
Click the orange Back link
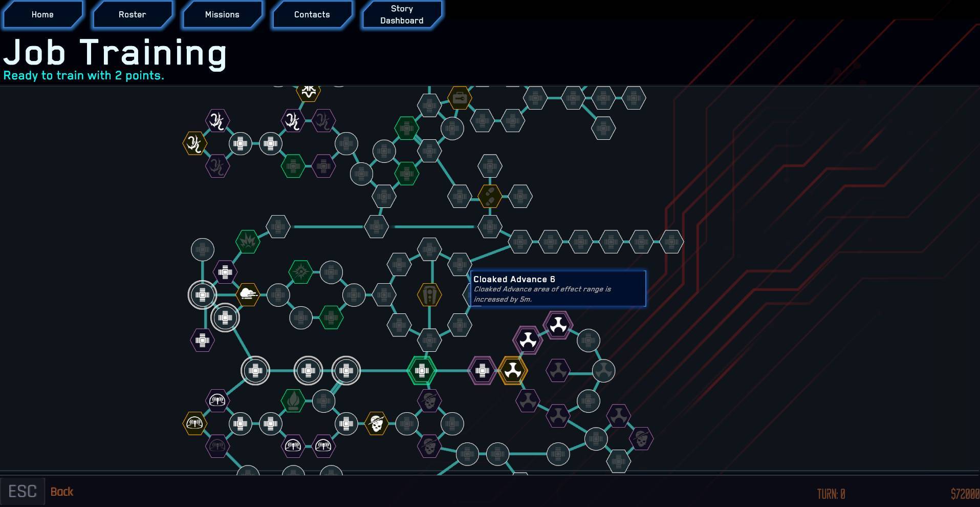62,492
